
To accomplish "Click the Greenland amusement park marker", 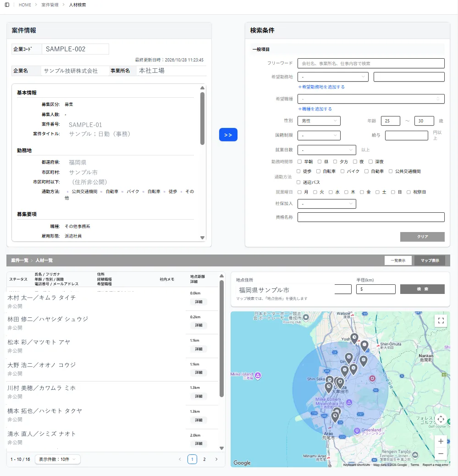I will tap(357, 431).
